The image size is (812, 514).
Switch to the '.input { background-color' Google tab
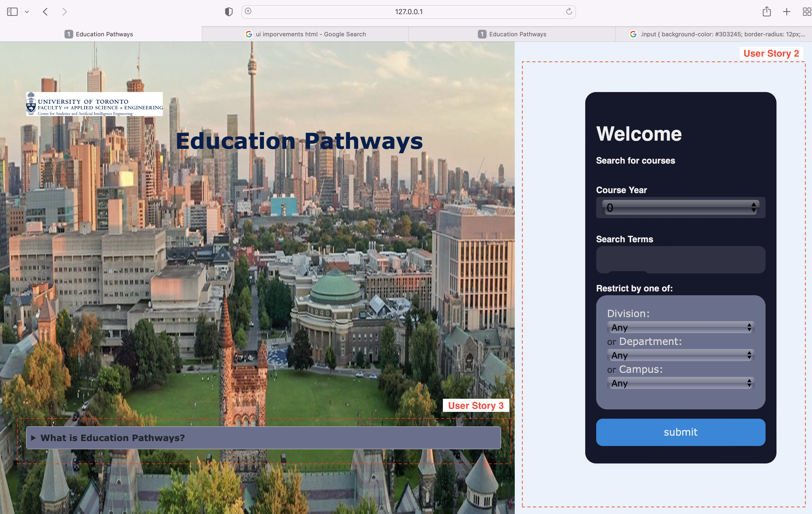click(717, 34)
